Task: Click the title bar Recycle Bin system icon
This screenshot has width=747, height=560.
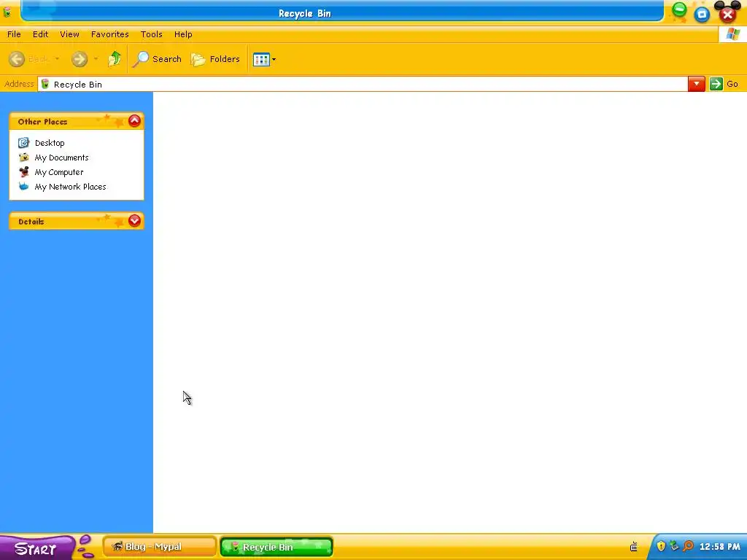Action: click(7, 12)
